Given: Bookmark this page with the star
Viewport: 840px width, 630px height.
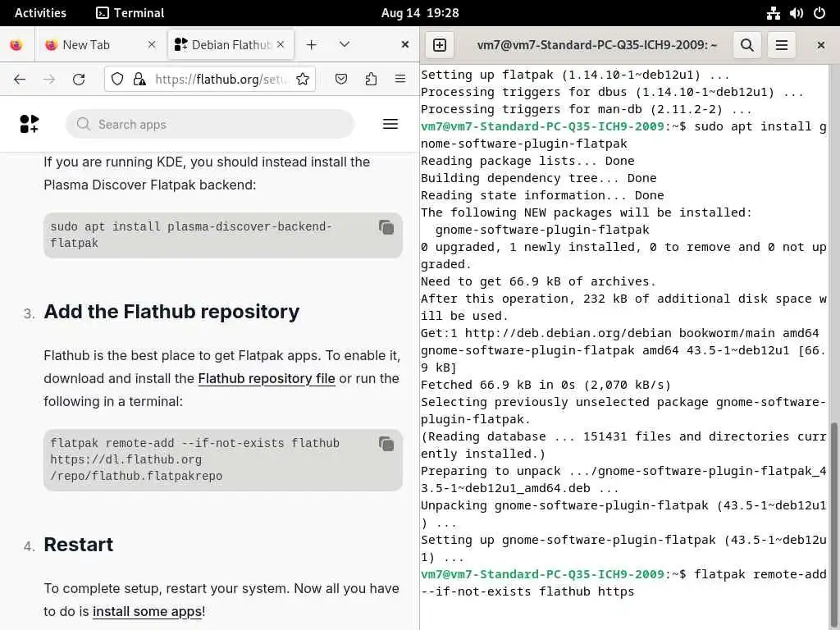Looking at the screenshot, I should 303,80.
